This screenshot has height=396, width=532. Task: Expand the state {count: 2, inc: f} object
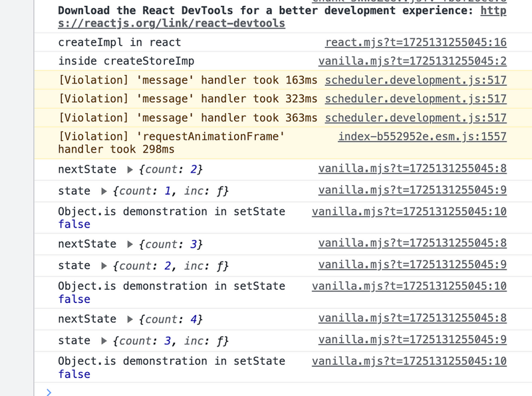[x=104, y=266]
